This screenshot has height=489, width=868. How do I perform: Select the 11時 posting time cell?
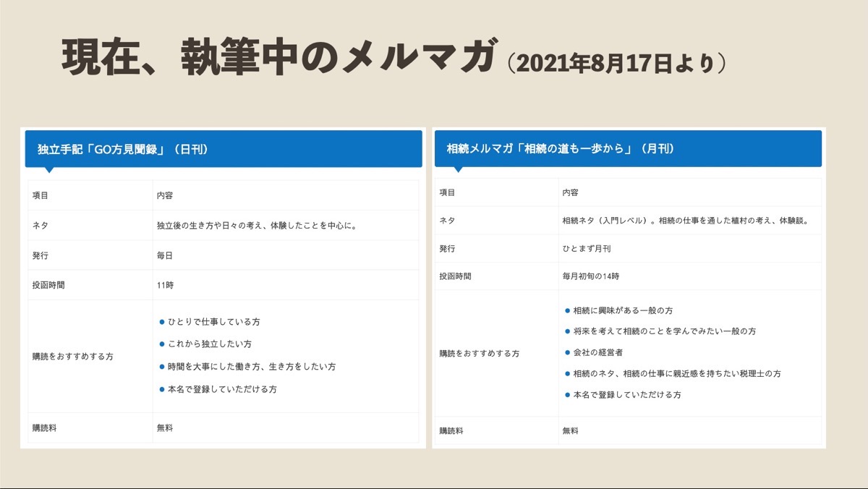[286, 285]
